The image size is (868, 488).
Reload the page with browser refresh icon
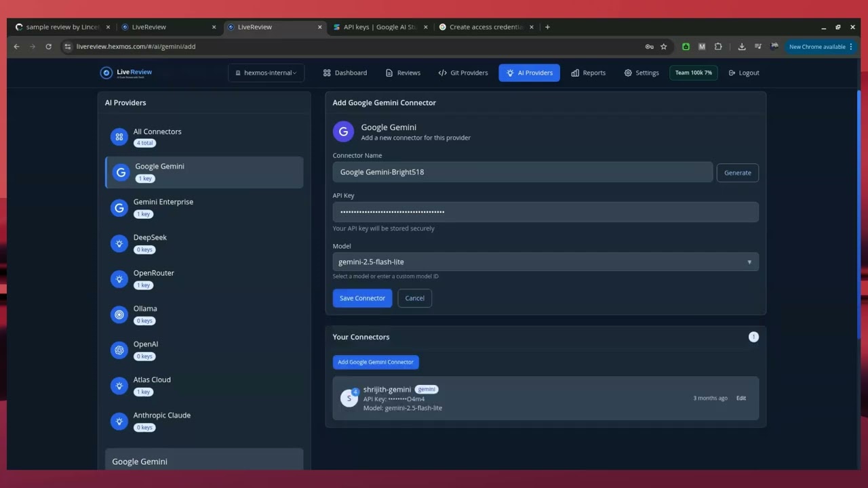pyautogui.click(x=48, y=47)
